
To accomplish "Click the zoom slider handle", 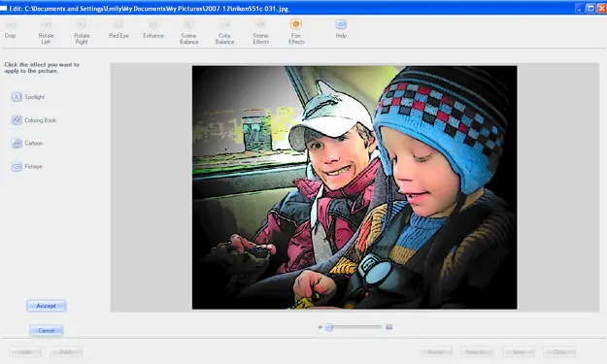I will tap(328, 327).
